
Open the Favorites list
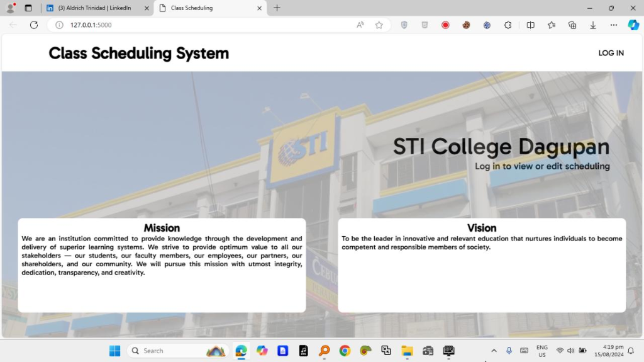(x=551, y=25)
